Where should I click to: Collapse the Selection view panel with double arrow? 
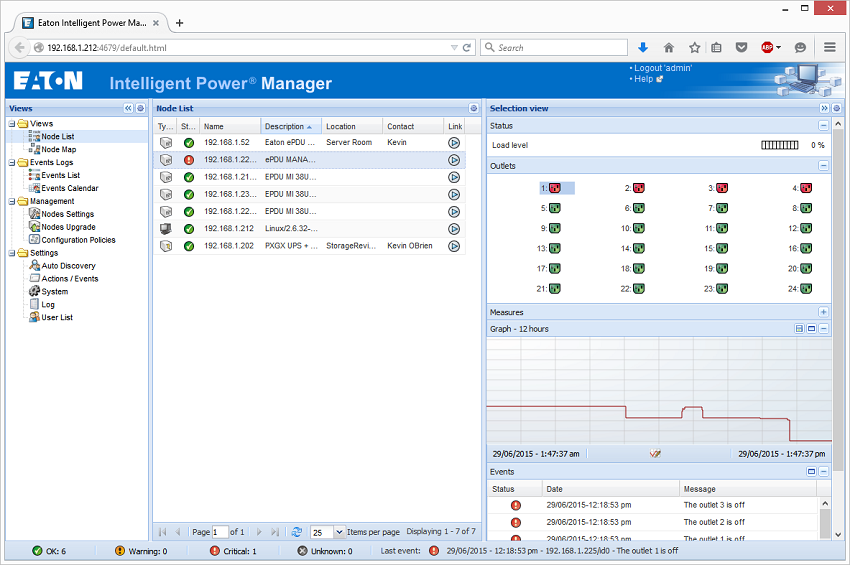pos(824,108)
